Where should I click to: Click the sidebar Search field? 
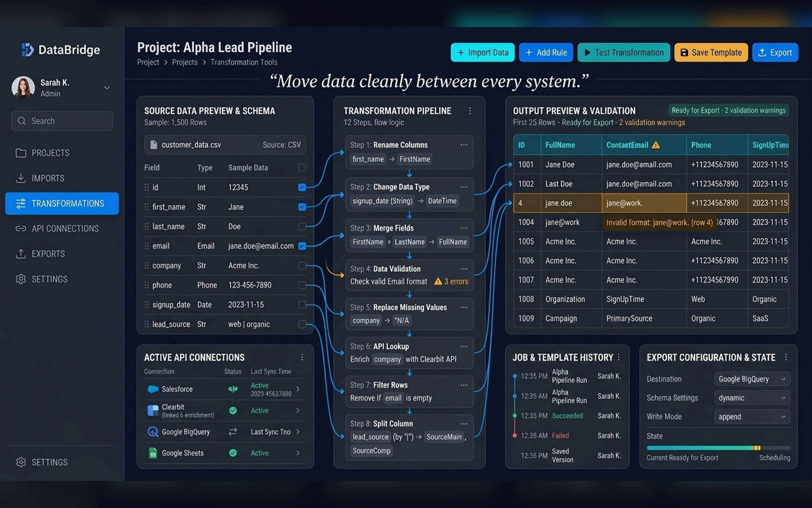click(x=62, y=121)
